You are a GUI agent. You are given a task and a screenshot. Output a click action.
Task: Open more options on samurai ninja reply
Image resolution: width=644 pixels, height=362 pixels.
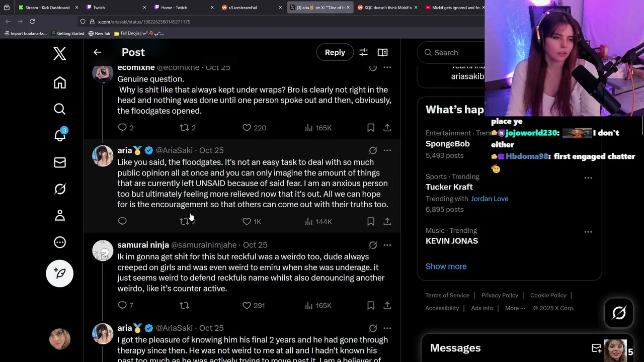[387, 245]
